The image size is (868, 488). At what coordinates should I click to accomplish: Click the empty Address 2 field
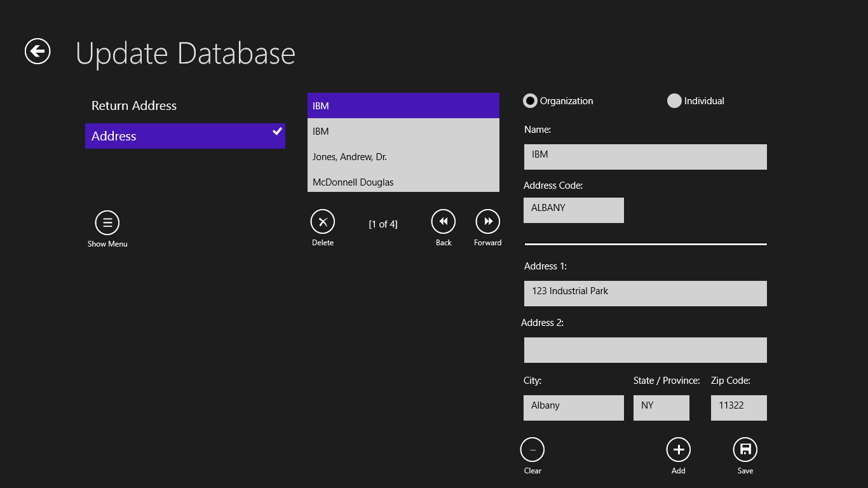[645, 349]
